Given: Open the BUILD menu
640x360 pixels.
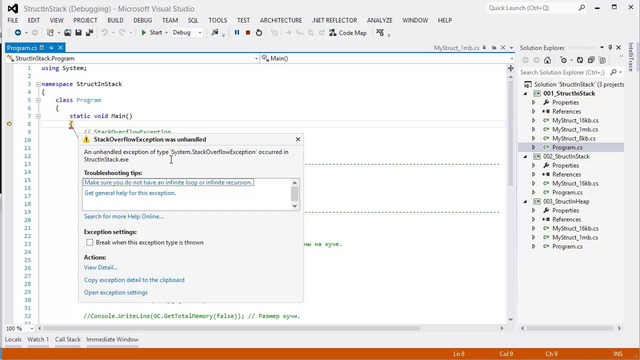Looking at the screenshot, I should (x=115, y=20).
